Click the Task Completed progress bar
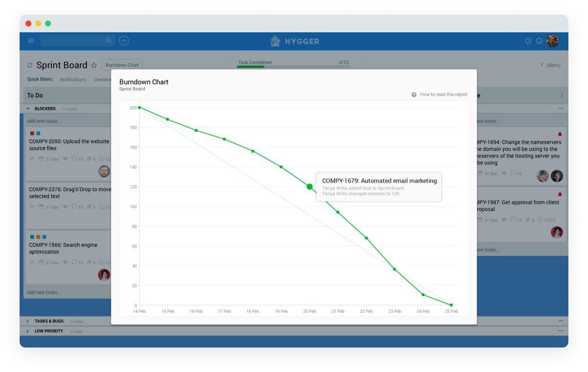 pyautogui.click(x=294, y=66)
